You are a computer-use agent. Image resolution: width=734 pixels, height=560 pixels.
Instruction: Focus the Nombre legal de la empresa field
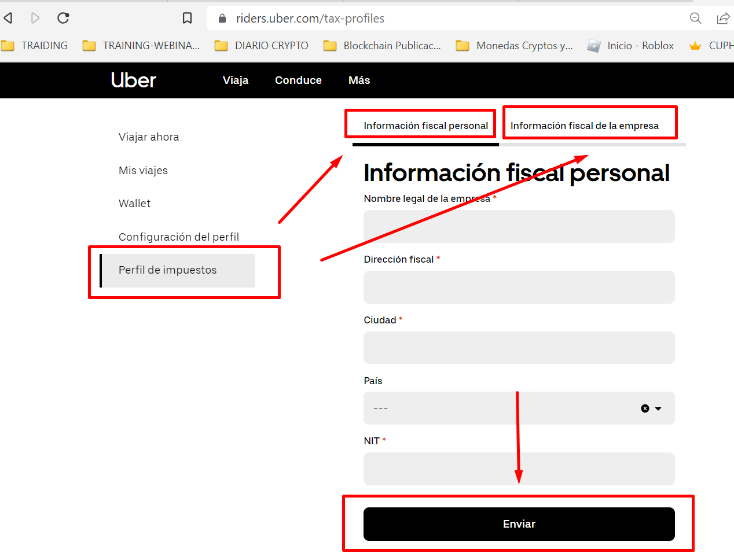pos(519,226)
